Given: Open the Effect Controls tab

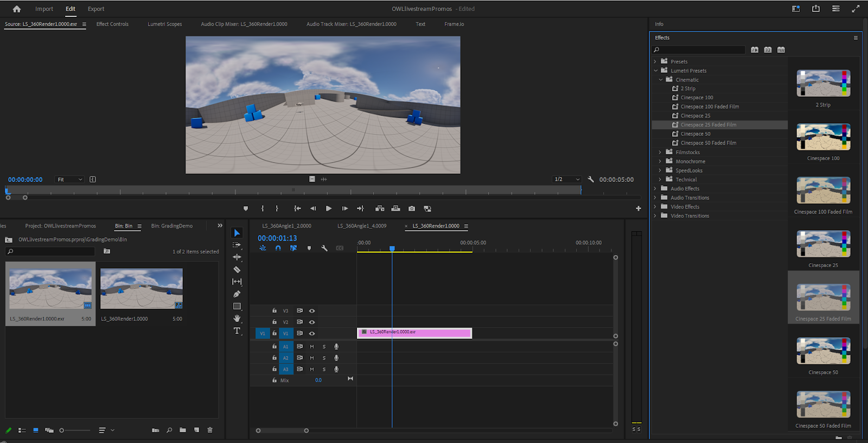Looking at the screenshot, I should [x=112, y=24].
